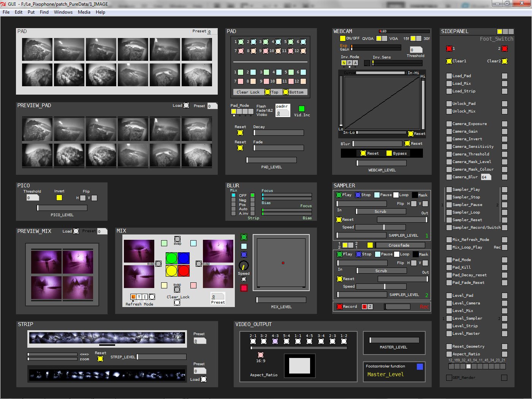Viewport: 532px width, 399px height.
Task: Click the green Vid.Inc toggle
Action: coord(302,109)
